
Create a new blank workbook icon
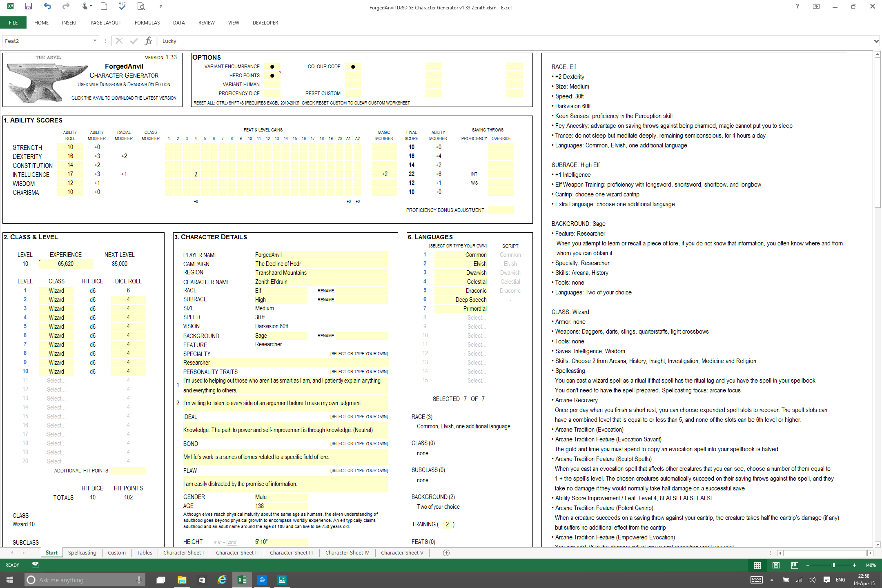104,6
